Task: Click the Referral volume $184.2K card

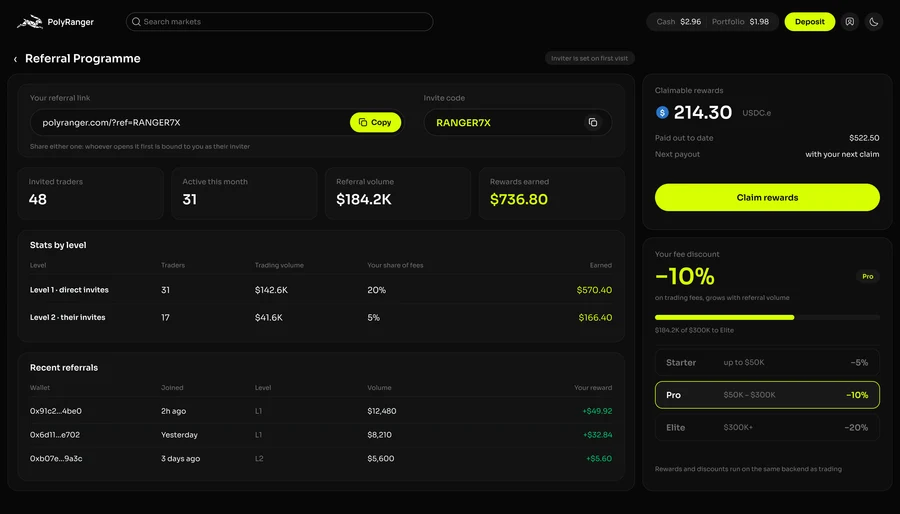Action: 398,193
